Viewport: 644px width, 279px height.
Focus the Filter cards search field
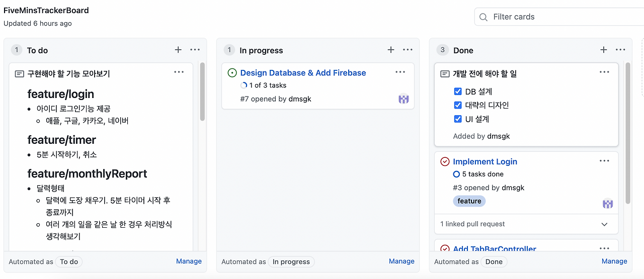[x=559, y=17]
